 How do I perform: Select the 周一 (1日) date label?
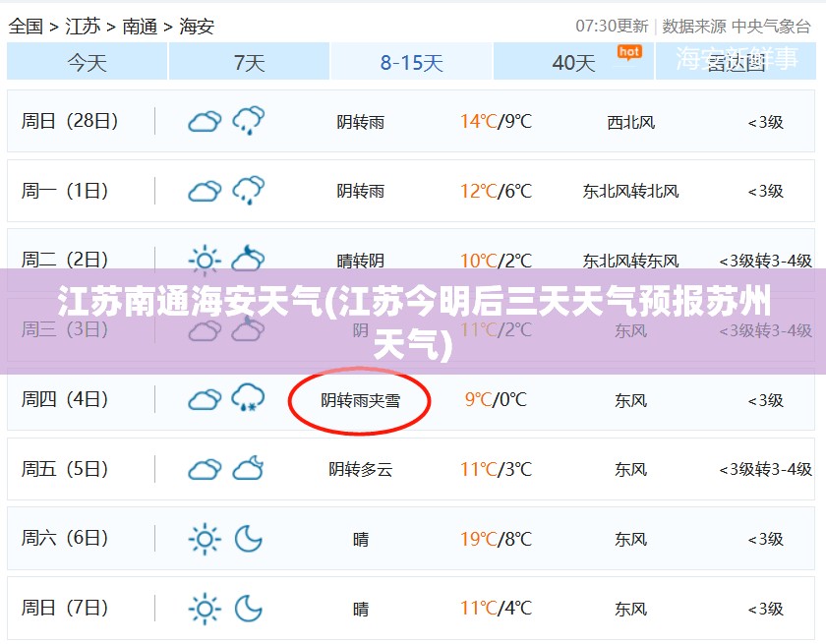(64, 191)
